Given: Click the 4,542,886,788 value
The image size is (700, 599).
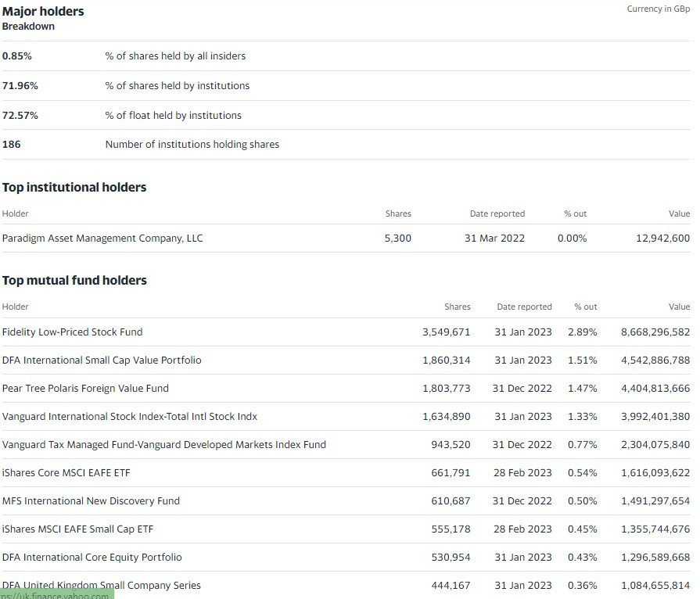Looking at the screenshot, I should 655,360.
